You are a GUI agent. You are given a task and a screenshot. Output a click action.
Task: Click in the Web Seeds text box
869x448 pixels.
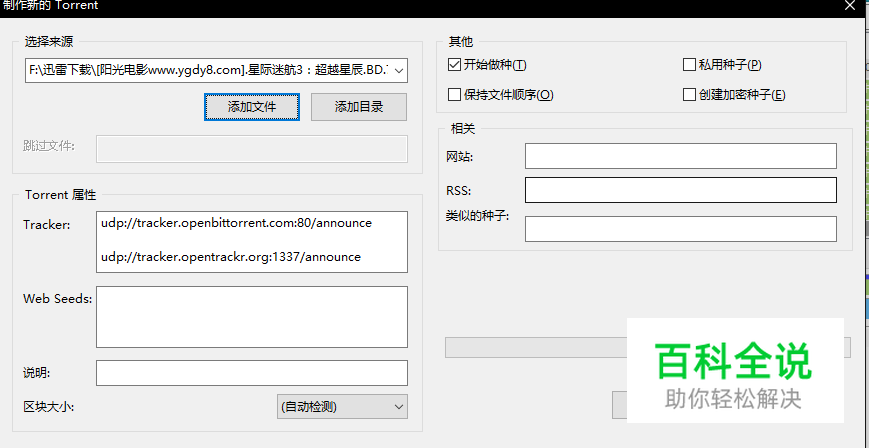click(x=252, y=317)
